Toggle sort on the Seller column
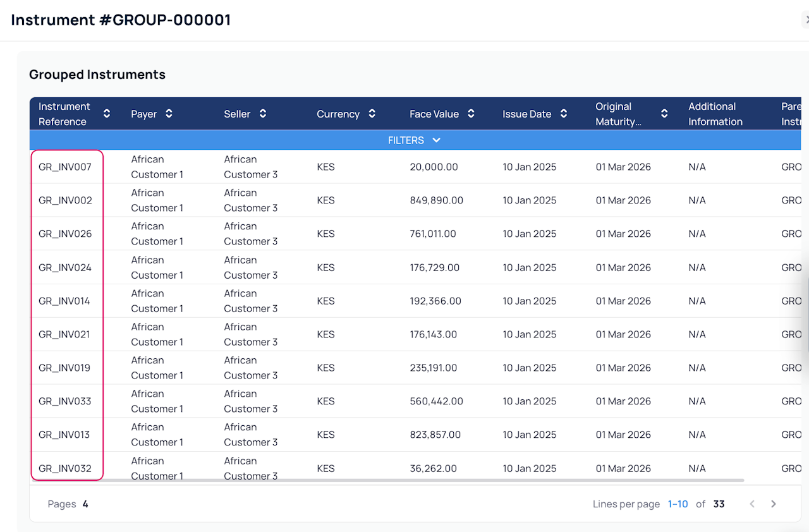This screenshot has width=809, height=532. click(x=262, y=114)
